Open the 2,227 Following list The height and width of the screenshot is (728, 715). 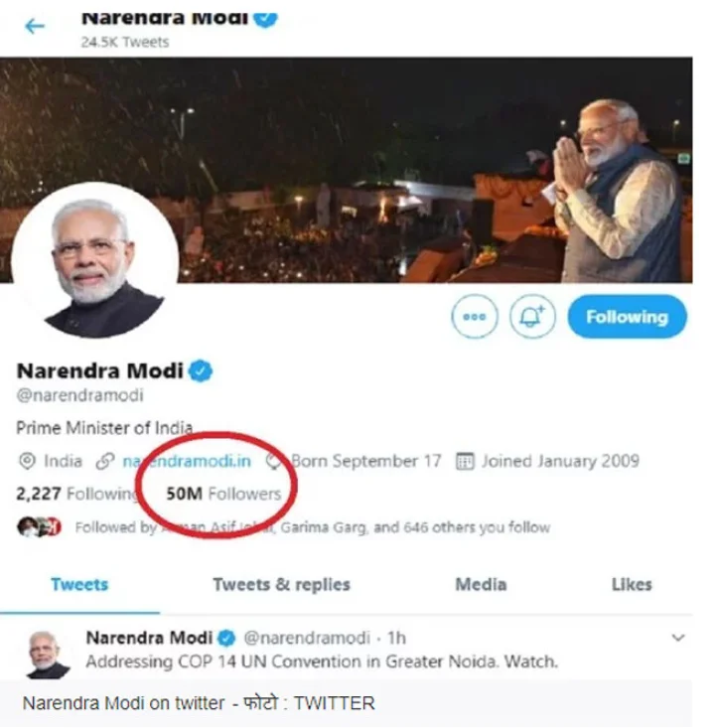tap(75, 494)
